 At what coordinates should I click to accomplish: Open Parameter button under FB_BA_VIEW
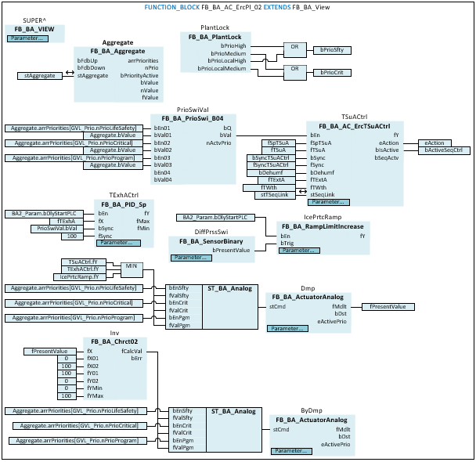[27, 38]
